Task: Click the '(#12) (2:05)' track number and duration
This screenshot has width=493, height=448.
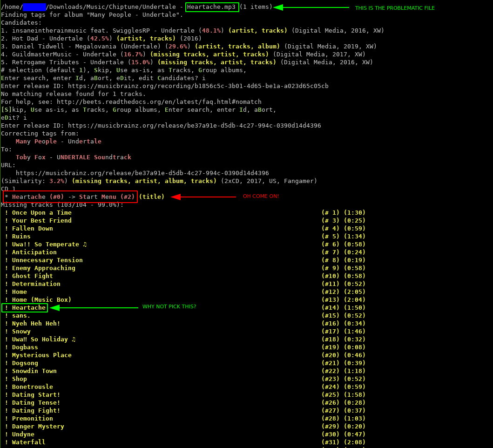Action: point(344,292)
